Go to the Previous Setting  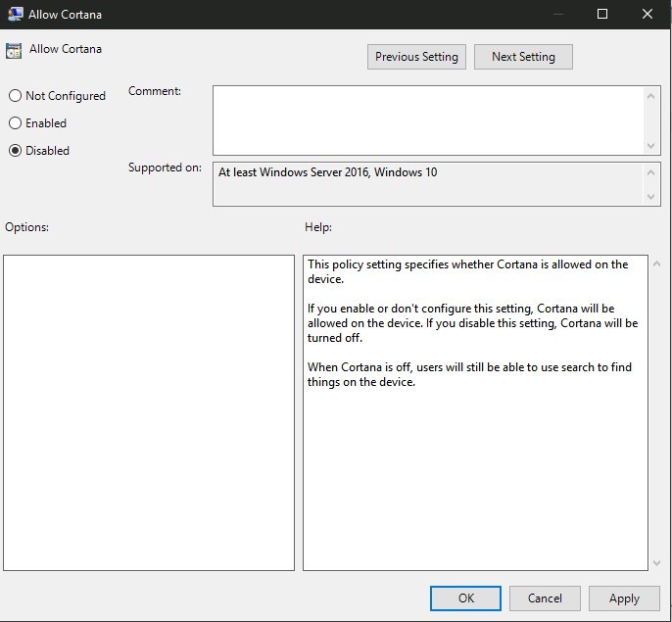pyautogui.click(x=416, y=57)
